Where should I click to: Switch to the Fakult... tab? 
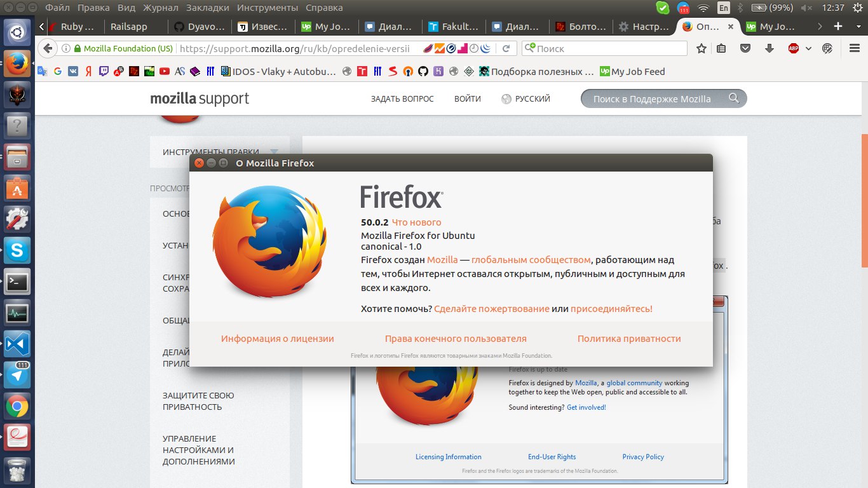[x=454, y=27]
